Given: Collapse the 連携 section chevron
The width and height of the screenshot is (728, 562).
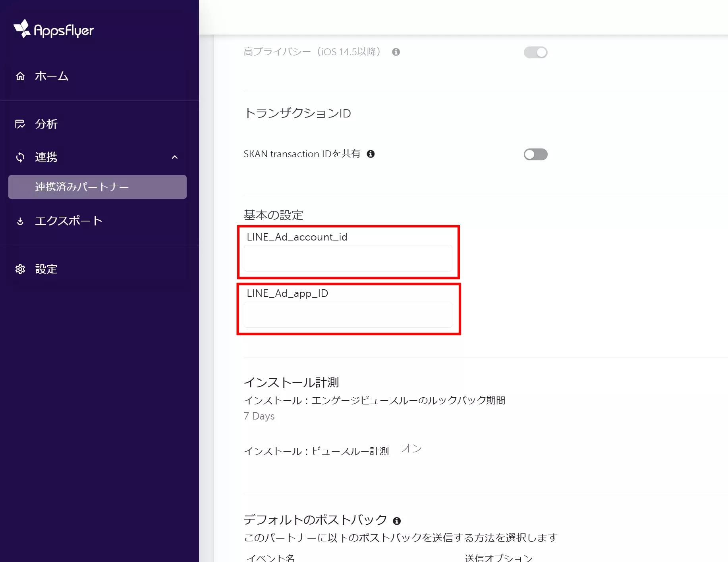Looking at the screenshot, I should 175,157.
